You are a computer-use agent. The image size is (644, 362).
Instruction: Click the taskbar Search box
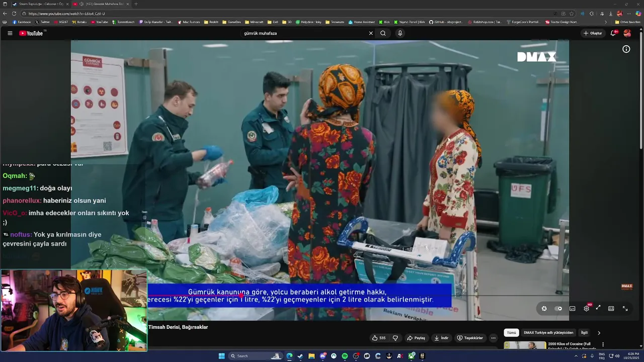click(x=255, y=356)
